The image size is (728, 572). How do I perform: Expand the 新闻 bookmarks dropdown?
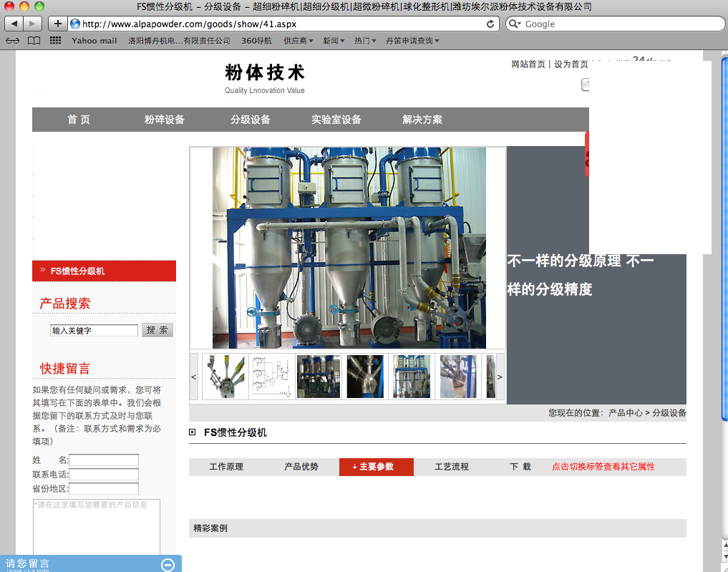334,41
